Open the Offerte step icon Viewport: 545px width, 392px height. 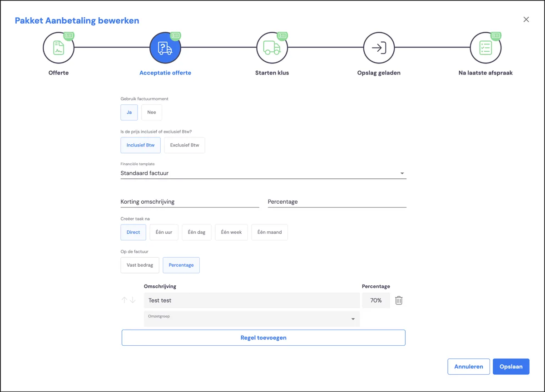(59, 48)
